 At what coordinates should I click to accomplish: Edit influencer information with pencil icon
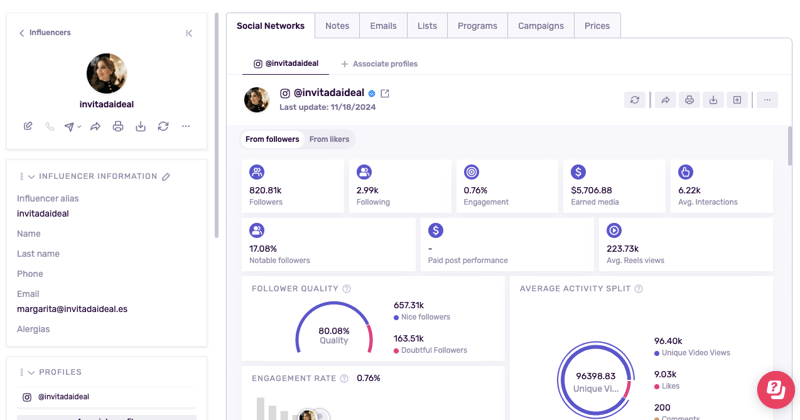click(166, 177)
